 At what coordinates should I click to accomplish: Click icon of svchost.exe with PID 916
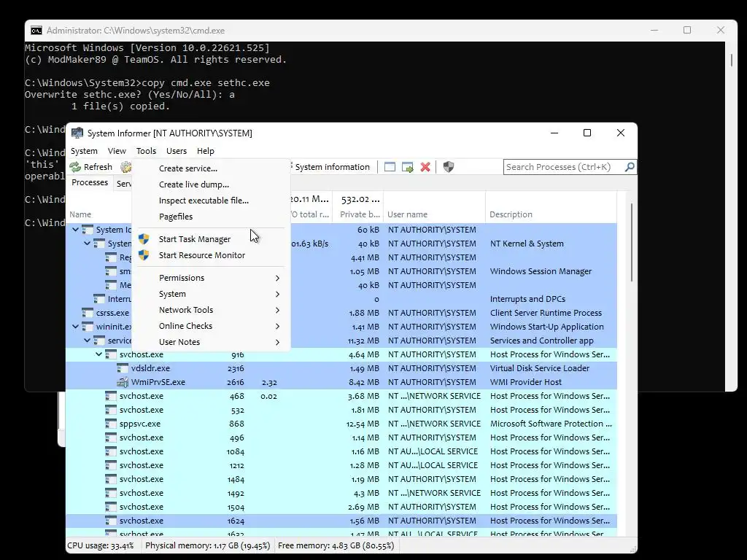tap(111, 355)
